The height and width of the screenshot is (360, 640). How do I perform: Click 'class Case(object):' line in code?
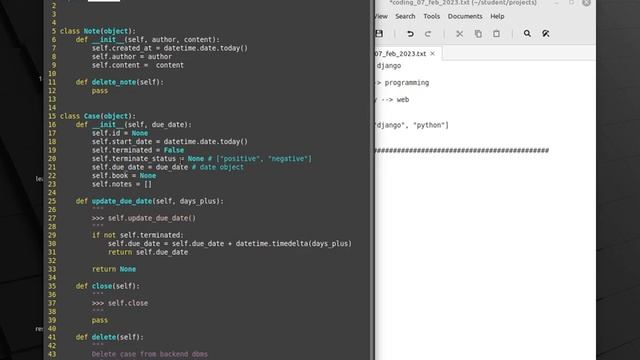click(x=98, y=116)
